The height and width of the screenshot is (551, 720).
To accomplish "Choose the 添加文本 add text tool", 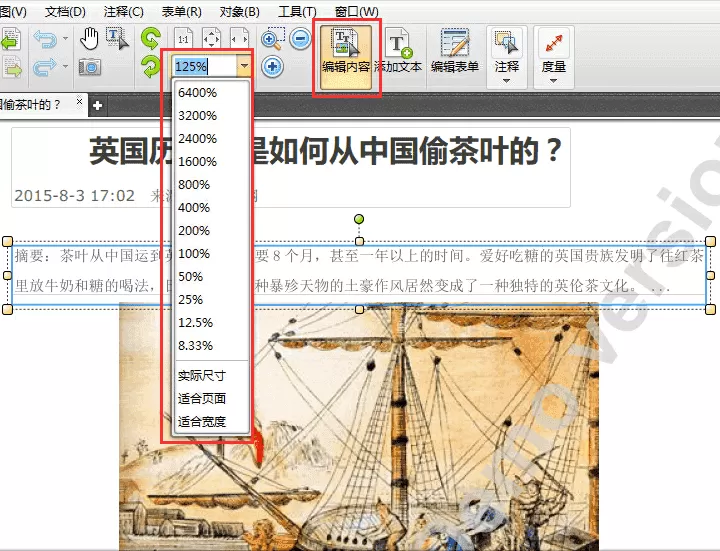I will tap(398, 51).
